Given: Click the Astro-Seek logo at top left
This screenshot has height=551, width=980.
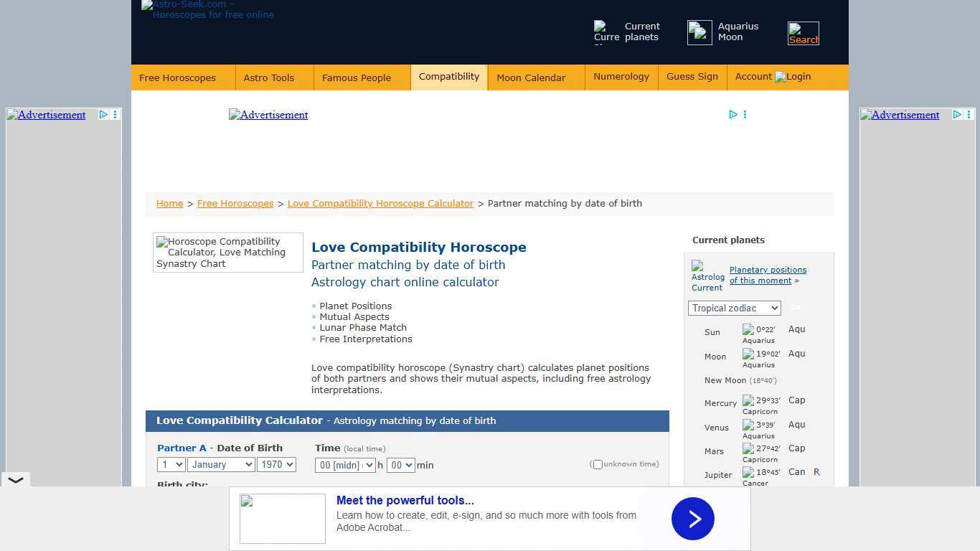Looking at the screenshot, I should (x=207, y=10).
